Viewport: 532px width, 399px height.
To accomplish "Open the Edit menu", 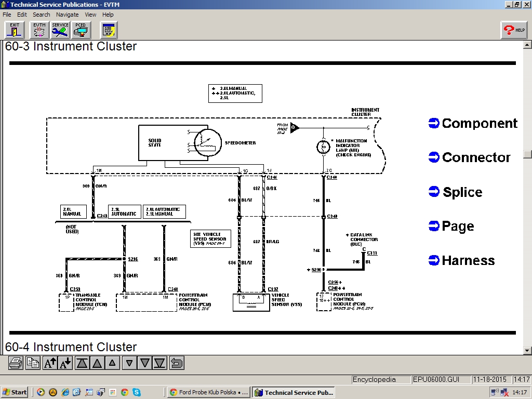I will (x=22, y=15).
